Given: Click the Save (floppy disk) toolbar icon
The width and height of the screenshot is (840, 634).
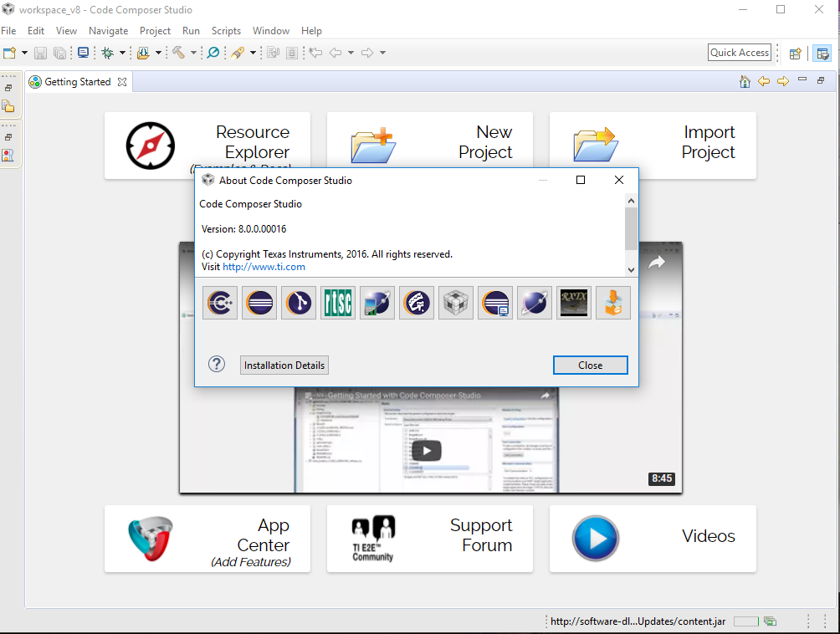Looking at the screenshot, I should point(40,53).
